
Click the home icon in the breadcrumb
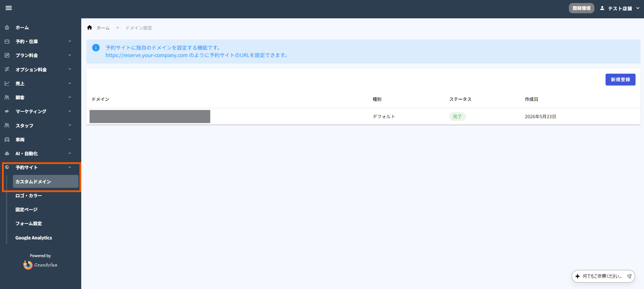pyautogui.click(x=89, y=28)
